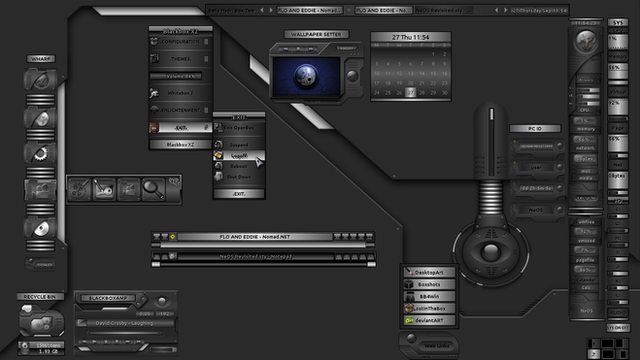
Task: Select day 28 in the calendar
Action: [422, 93]
